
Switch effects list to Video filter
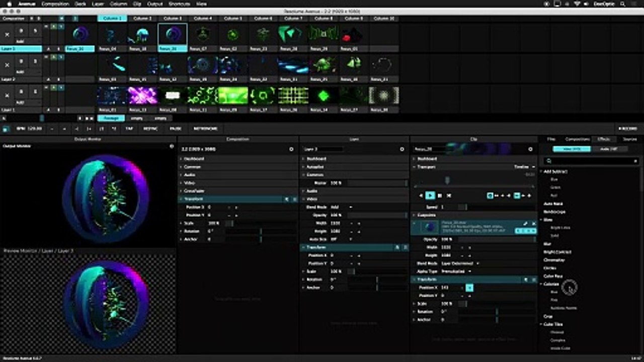click(572, 149)
